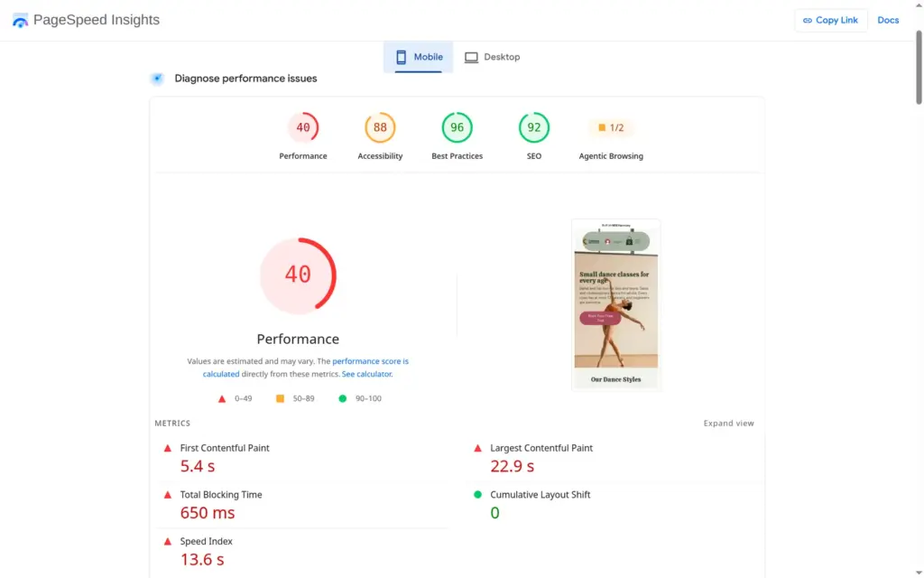924x578 pixels.
Task: Click the orange square 50–89 legend icon
Action: tap(280, 398)
